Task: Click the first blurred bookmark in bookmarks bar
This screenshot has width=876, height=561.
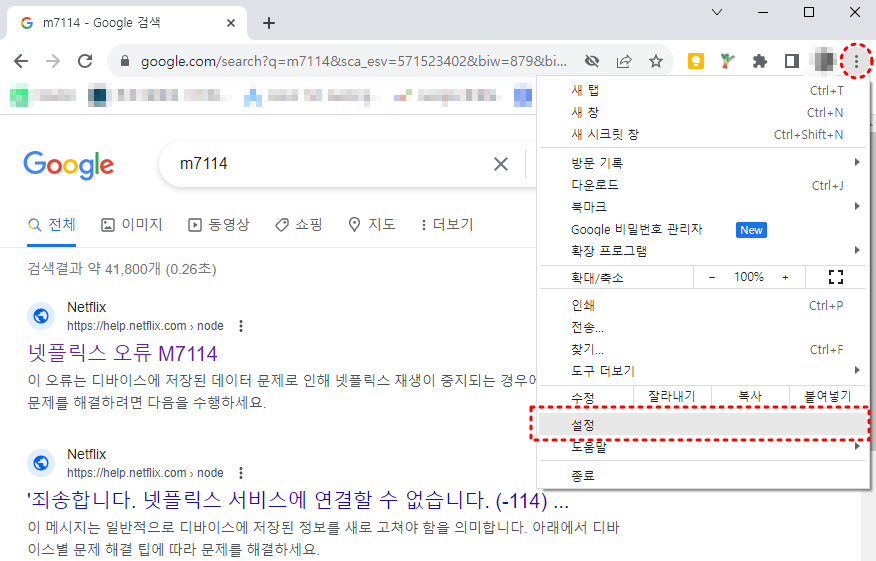Action: tap(43, 96)
